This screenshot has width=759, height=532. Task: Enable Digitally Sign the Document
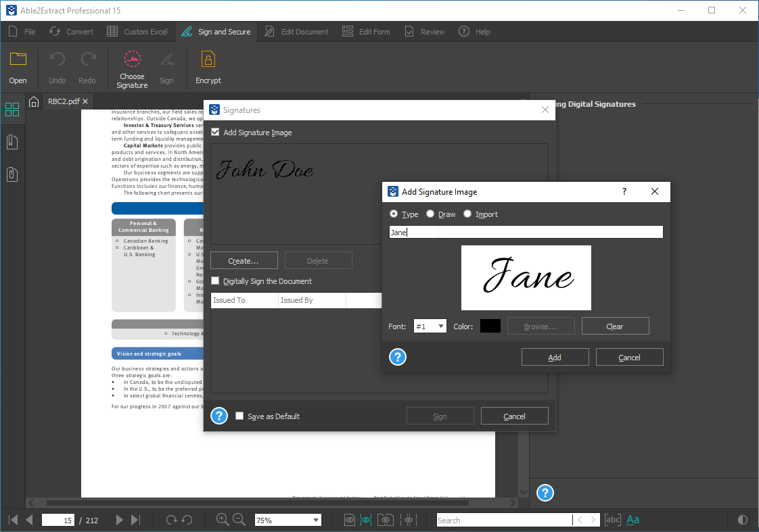[x=215, y=281]
